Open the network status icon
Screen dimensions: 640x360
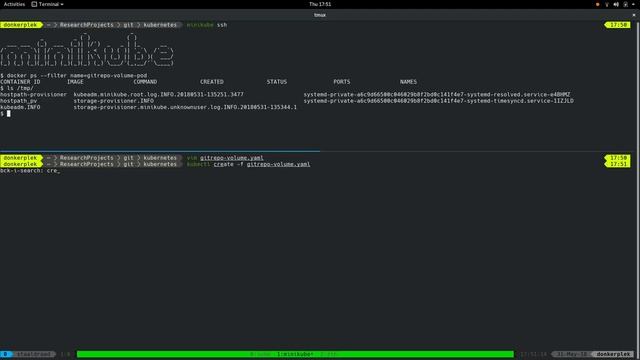pyautogui.click(x=607, y=4)
